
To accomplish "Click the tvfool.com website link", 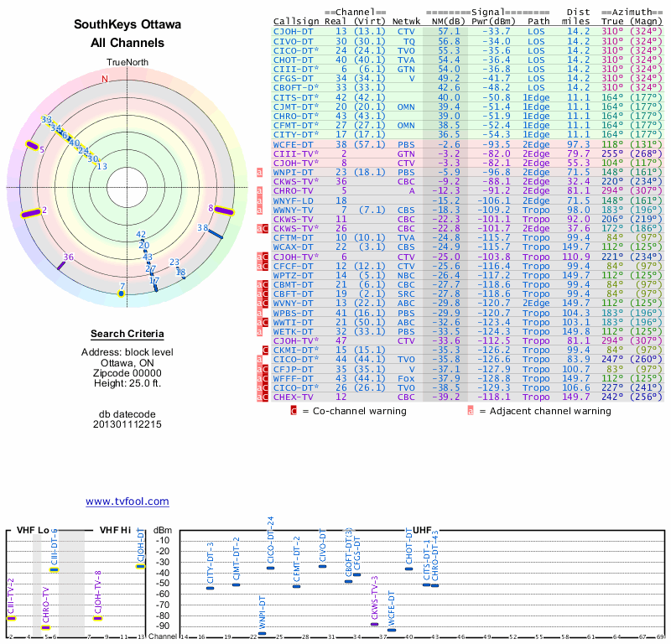I will (x=127, y=501).
